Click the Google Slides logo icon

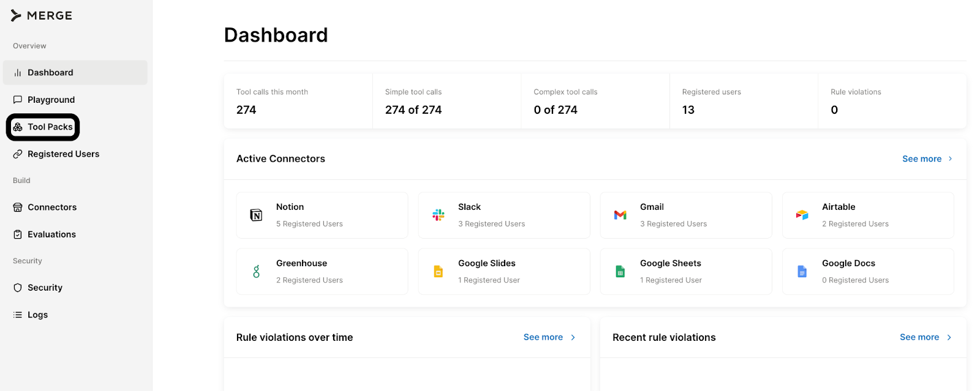tap(439, 272)
